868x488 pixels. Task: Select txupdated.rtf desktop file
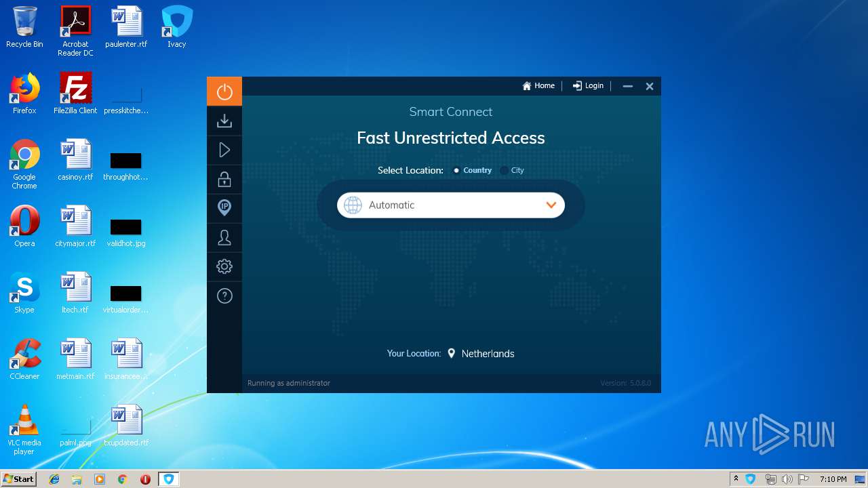(126, 426)
